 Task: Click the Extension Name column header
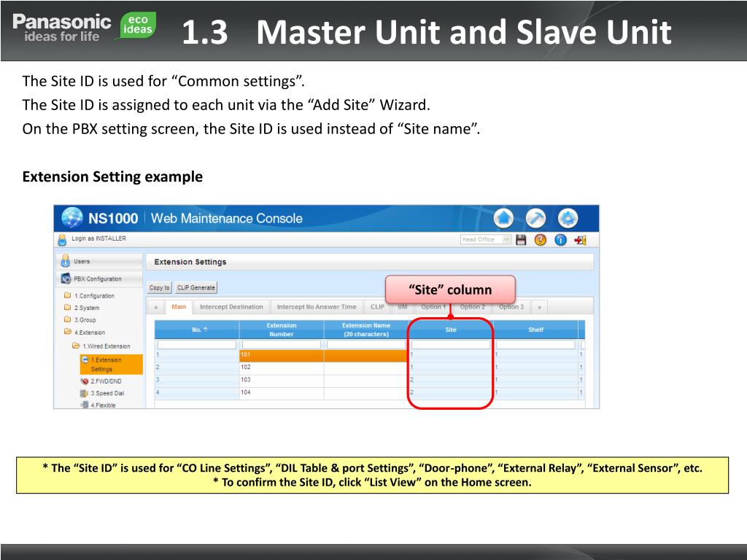[366, 330]
